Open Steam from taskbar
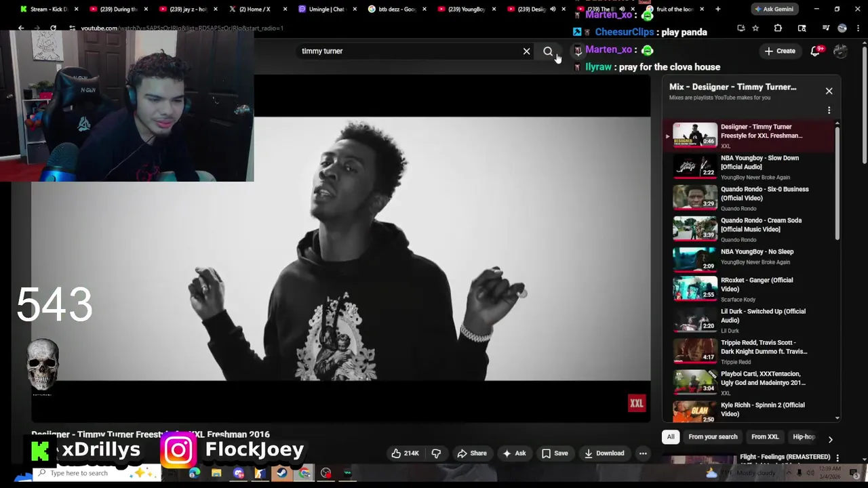The width and height of the screenshot is (868, 488). (282, 473)
